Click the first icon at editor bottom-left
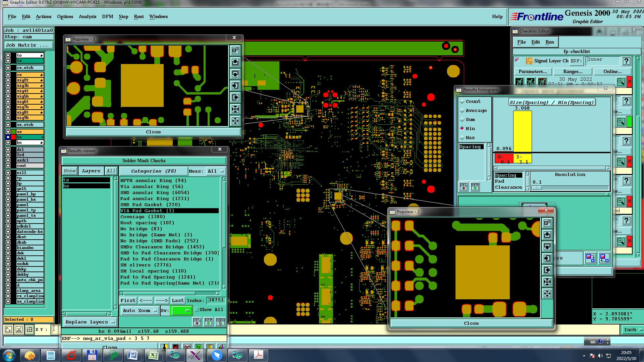This screenshot has height=362, width=644. [8, 329]
